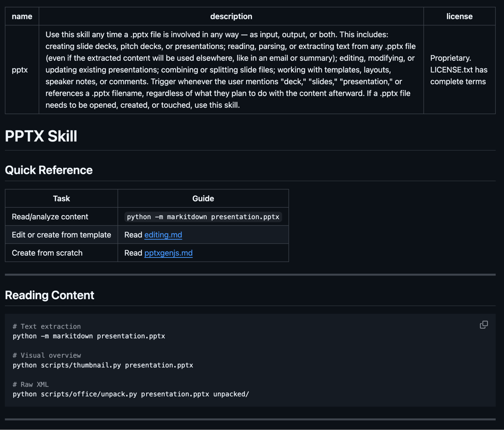Open the pptxgenjs.md link
The image size is (504, 430).
pyautogui.click(x=168, y=253)
